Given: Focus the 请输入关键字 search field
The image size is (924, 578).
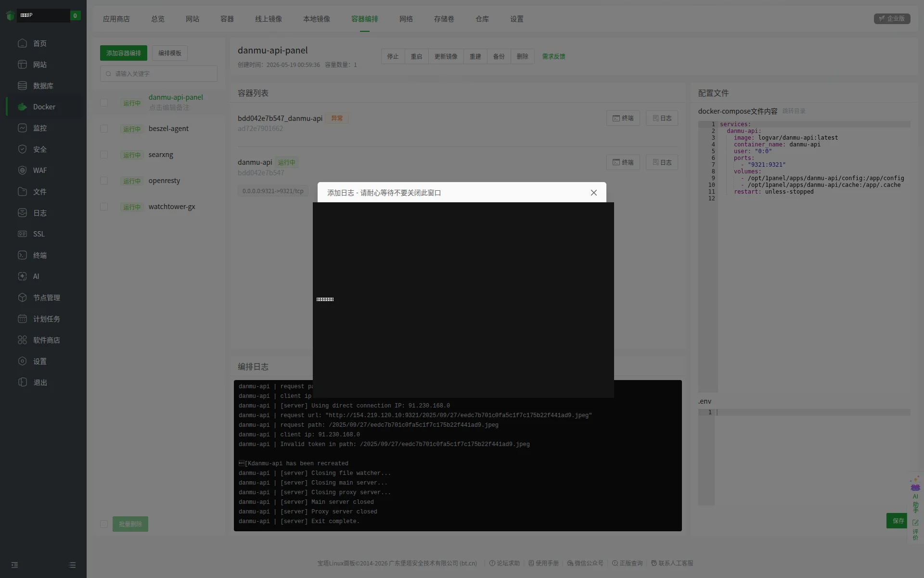Looking at the screenshot, I should coord(159,74).
